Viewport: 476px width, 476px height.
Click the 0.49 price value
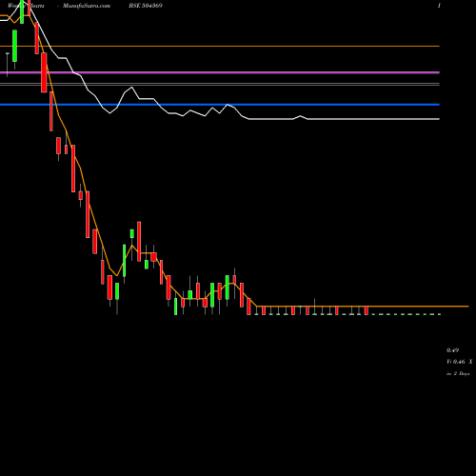[x=452, y=350]
